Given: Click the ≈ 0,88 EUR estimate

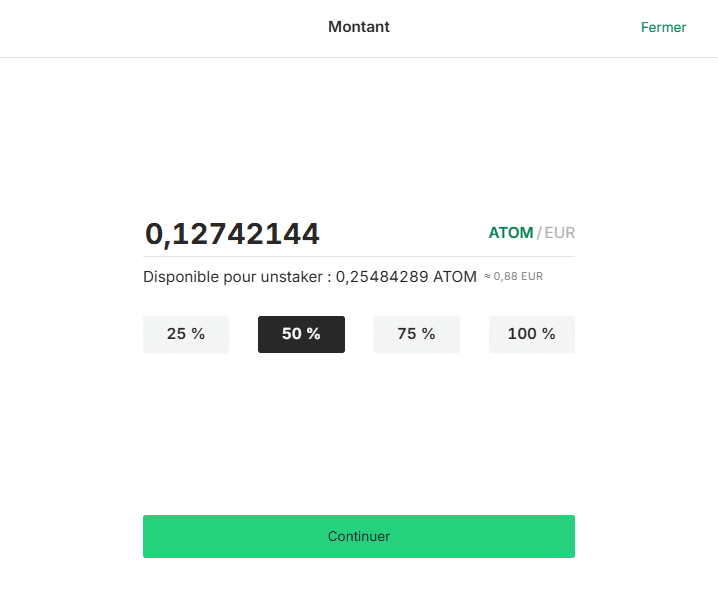Looking at the screenshot, I should (x=513, y=277).
